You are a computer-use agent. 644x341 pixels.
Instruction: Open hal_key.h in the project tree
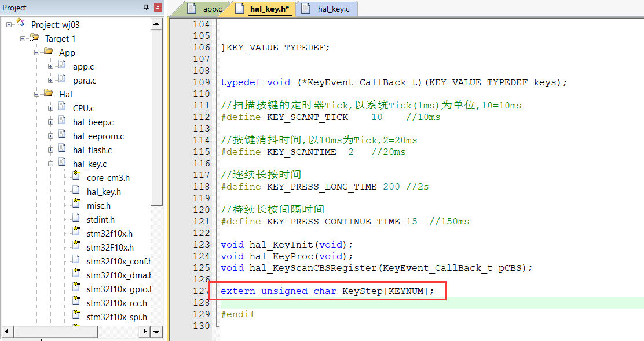click(104, 191)
